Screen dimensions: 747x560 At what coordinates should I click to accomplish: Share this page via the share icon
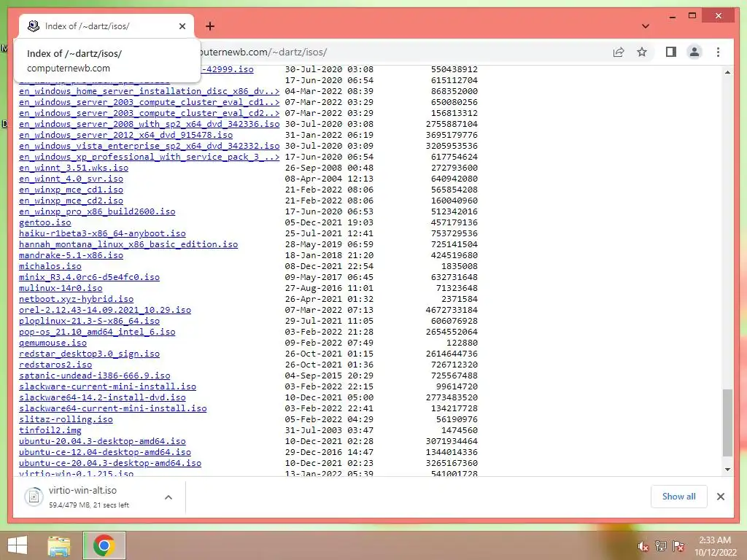tap(619, 52)
